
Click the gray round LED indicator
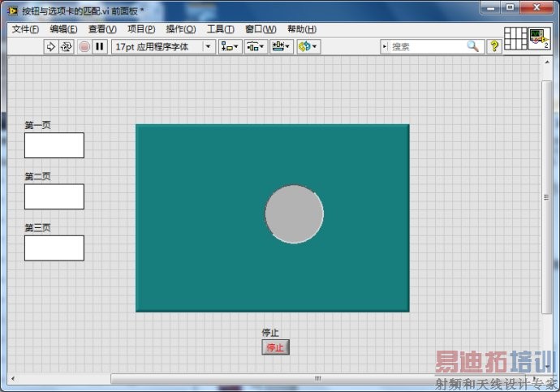tap(294, 214)
